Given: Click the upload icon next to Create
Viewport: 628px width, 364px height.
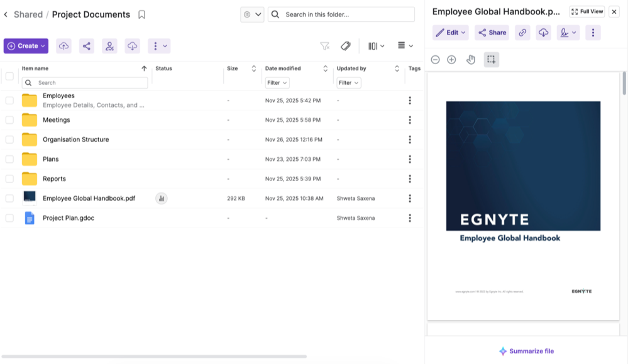Looking at the screenshot, I should click(64, 45).
